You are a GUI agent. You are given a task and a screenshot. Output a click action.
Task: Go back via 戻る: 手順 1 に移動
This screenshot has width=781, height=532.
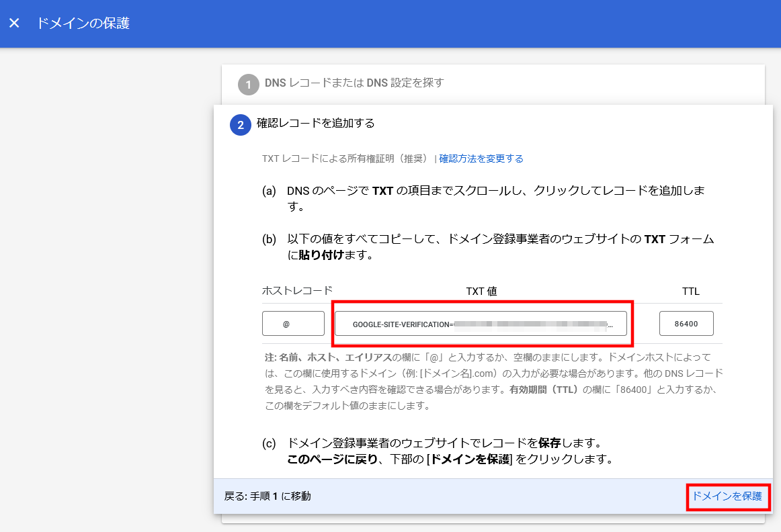pyautogui.click(x=268, y=496)
